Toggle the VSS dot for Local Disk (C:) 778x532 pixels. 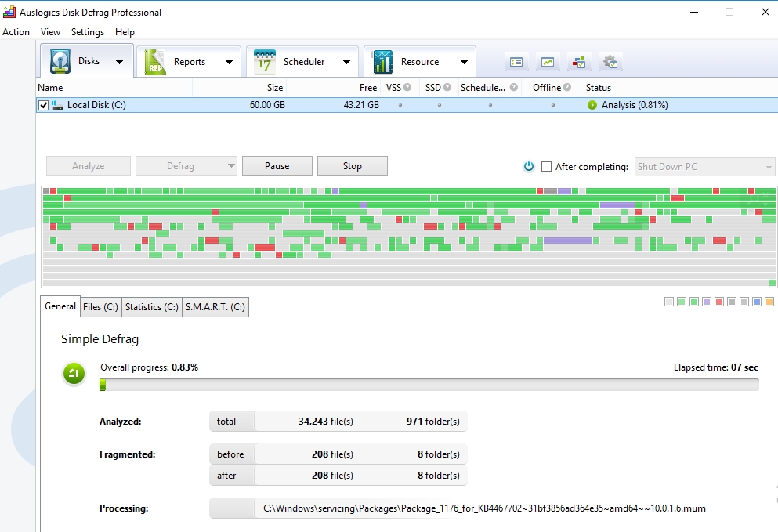[x=400, y=105]
